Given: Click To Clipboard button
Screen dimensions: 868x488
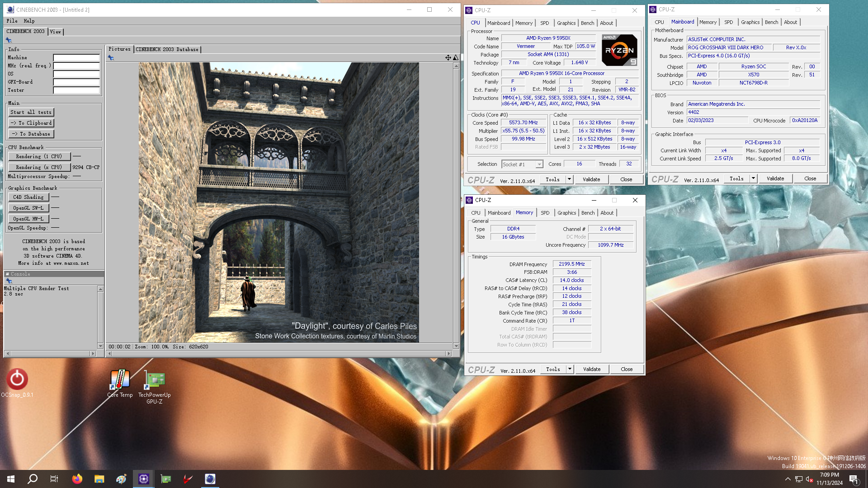Looking at the screenshot, I should [31, 123].
